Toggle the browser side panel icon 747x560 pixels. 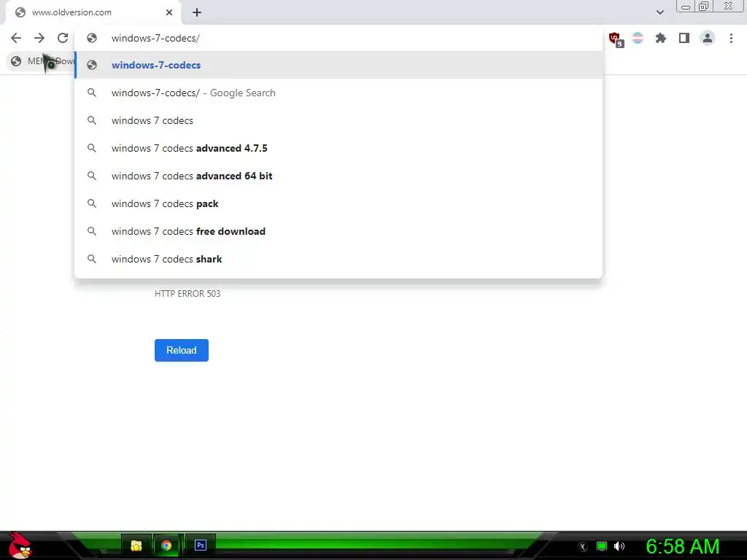[x=684, y=38]
